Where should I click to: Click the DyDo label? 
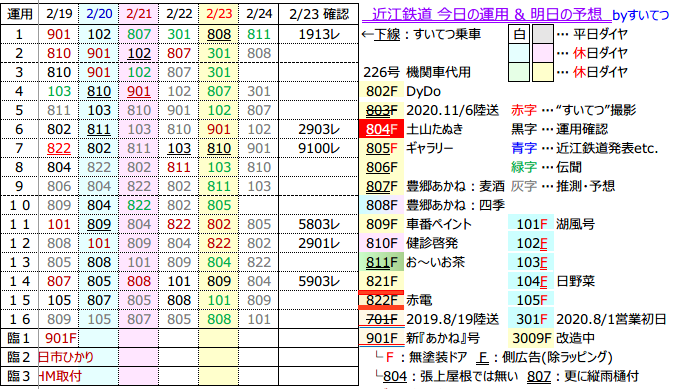[x=423, y=91]
